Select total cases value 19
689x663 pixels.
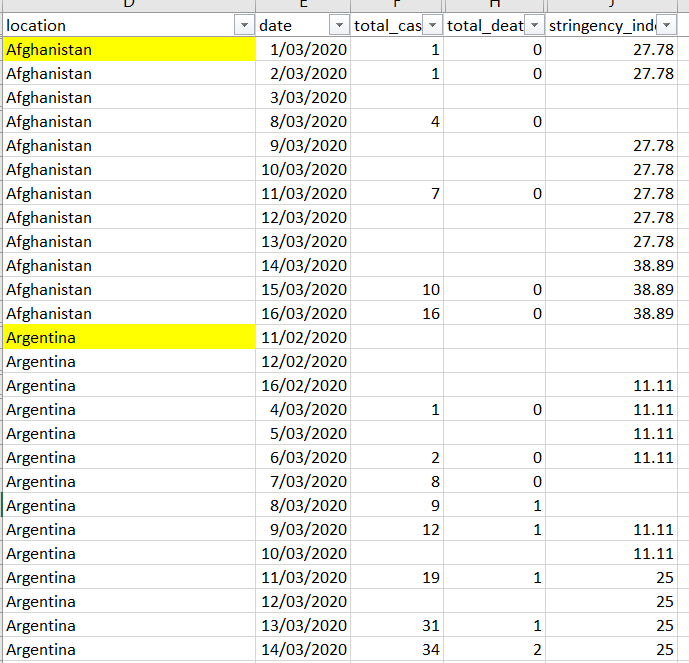[397, 577]
